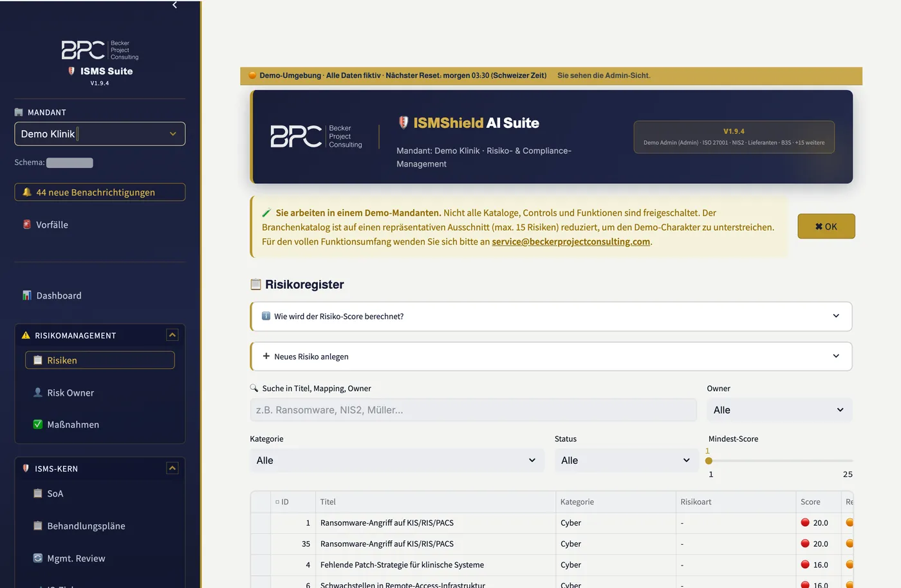This screenshot has height=588, width=901.
Task: Click the Risiken clipboard icon
Action: coord(38,360)
